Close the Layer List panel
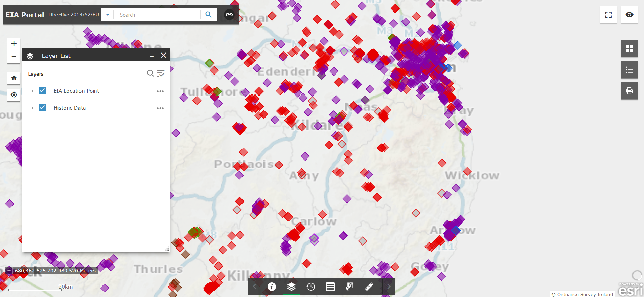Screen dimensions: 644x297 (x=163, y=55)
